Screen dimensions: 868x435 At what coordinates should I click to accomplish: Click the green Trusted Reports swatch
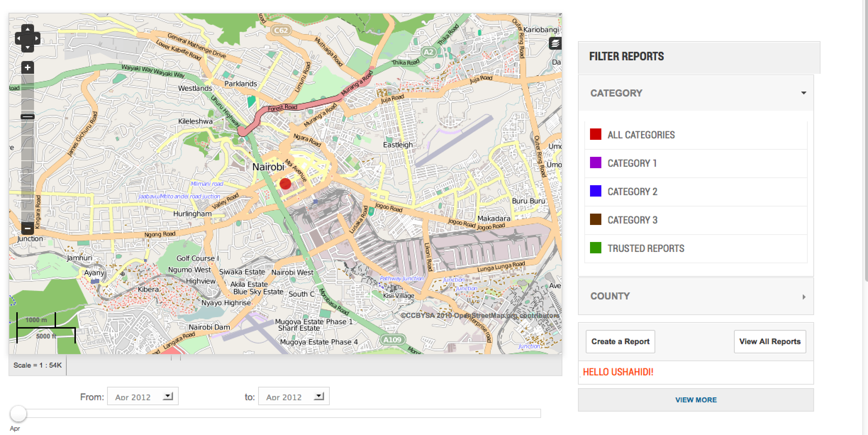pos(596,248)
